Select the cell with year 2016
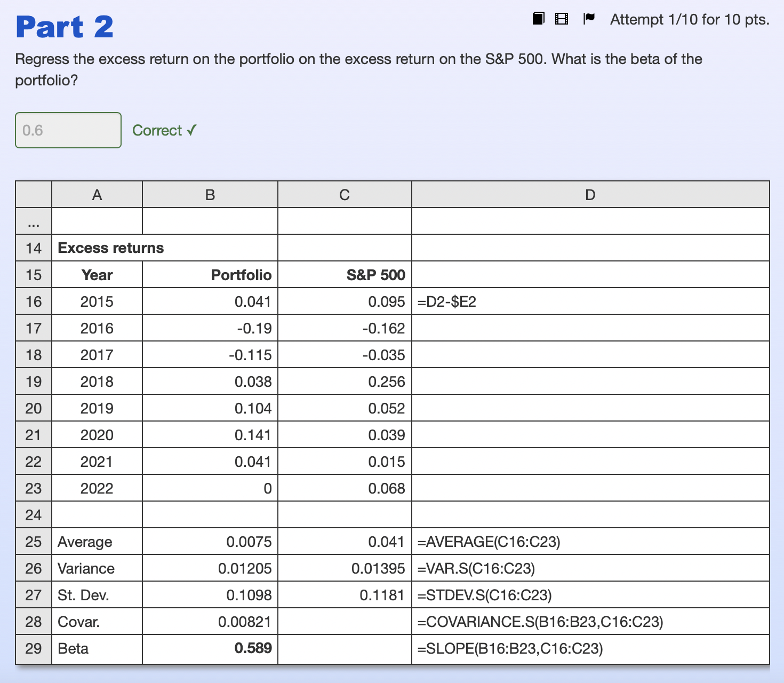Screen dimensions: 784x683 point(97,328)
